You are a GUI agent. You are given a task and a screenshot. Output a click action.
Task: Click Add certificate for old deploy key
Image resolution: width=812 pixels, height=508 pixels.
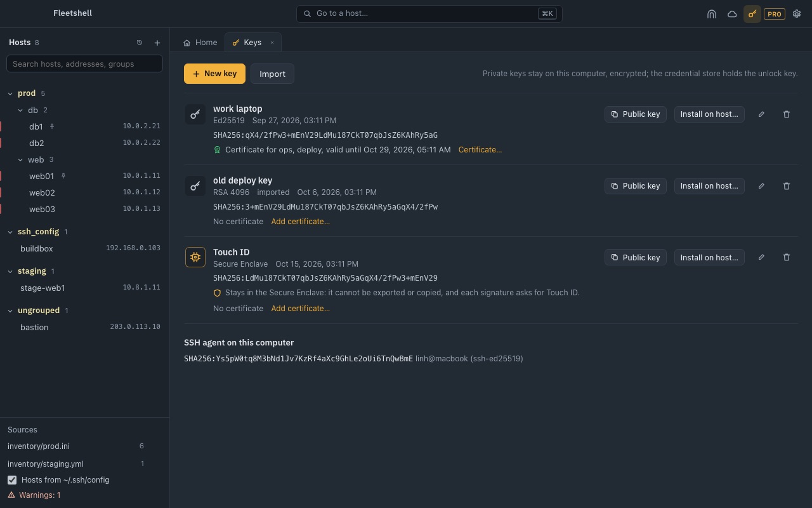pos(301,222)
